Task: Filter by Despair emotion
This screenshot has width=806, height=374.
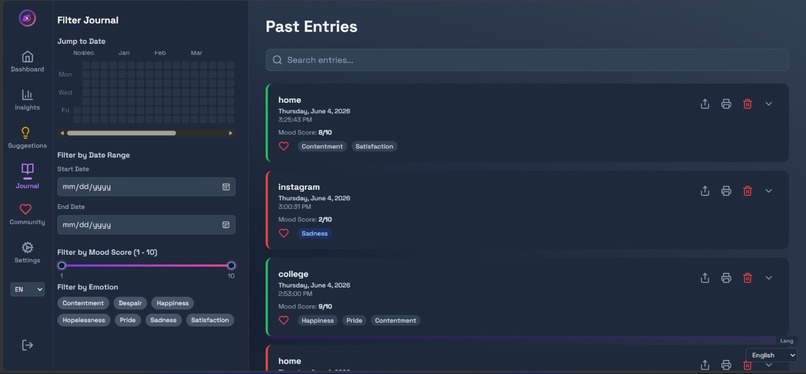Action: pyautogui.click(x=131, y=303)
